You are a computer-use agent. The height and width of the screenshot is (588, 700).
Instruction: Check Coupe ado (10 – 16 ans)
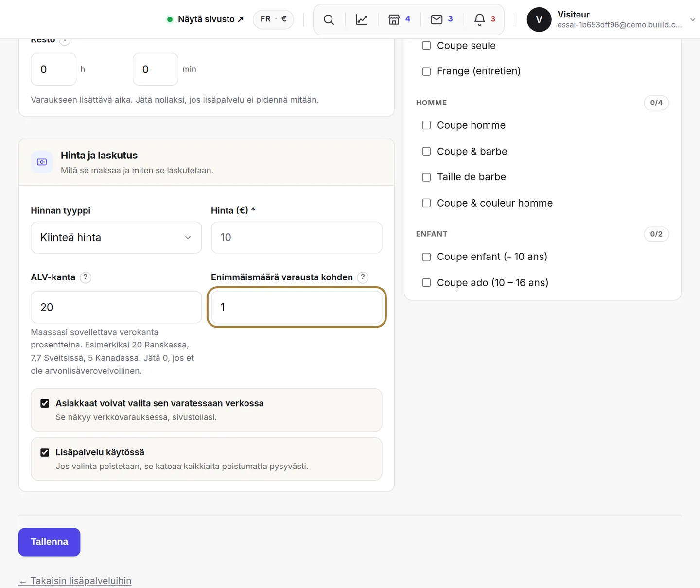[x=426, y=283]
